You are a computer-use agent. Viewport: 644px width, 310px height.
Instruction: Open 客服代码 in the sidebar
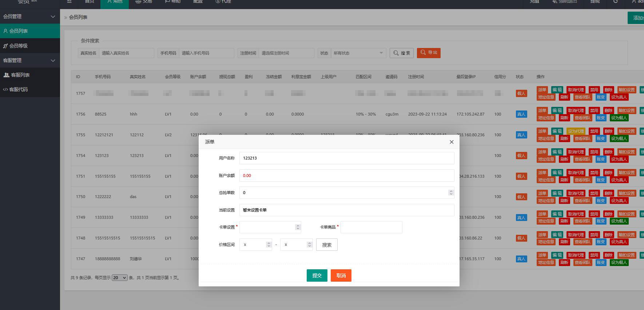pyautogui.click(x=18, y=89)
